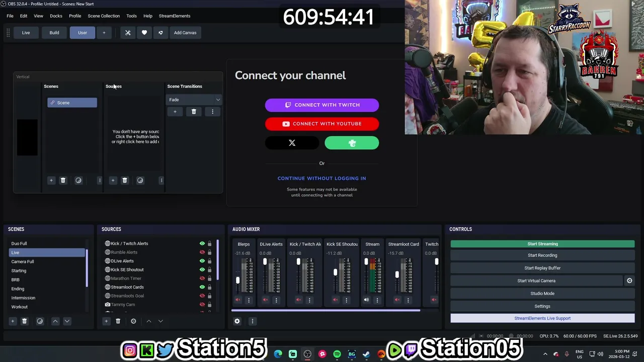Move source down in Sources dock
This screenshot has height=362, width=644.
[x=160, y=321]
